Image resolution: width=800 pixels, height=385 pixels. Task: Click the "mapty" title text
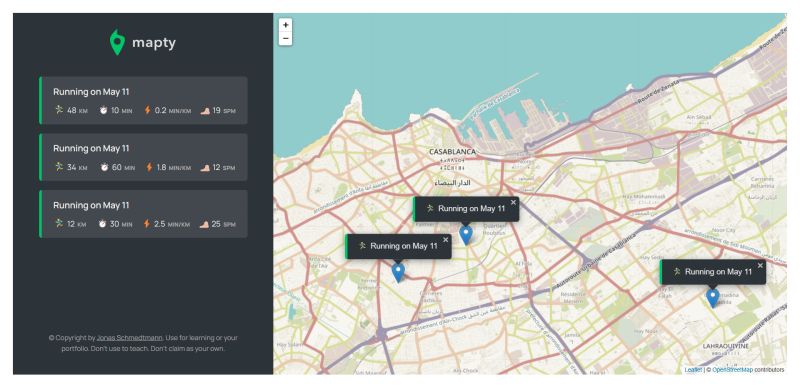(x=154, y=43)
